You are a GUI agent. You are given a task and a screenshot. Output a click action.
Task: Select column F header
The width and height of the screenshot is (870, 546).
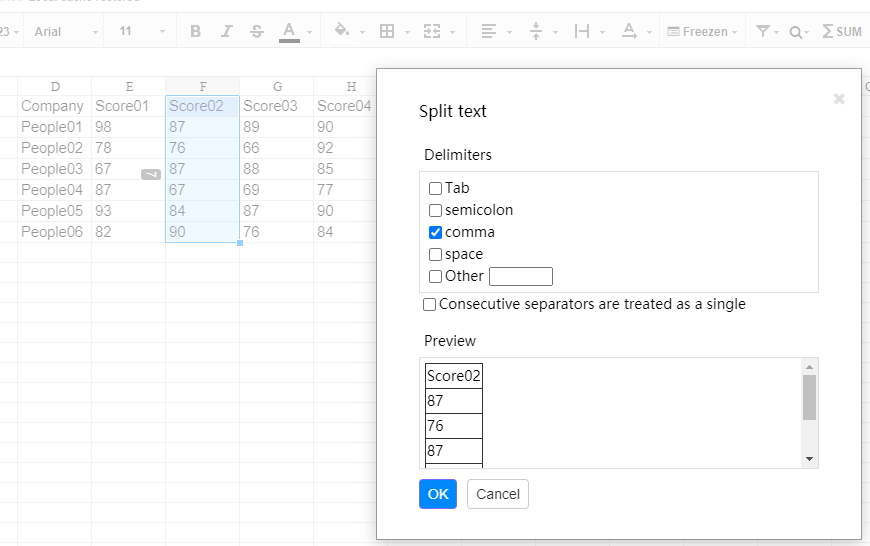pyautogui.click(x=203, y=87)
